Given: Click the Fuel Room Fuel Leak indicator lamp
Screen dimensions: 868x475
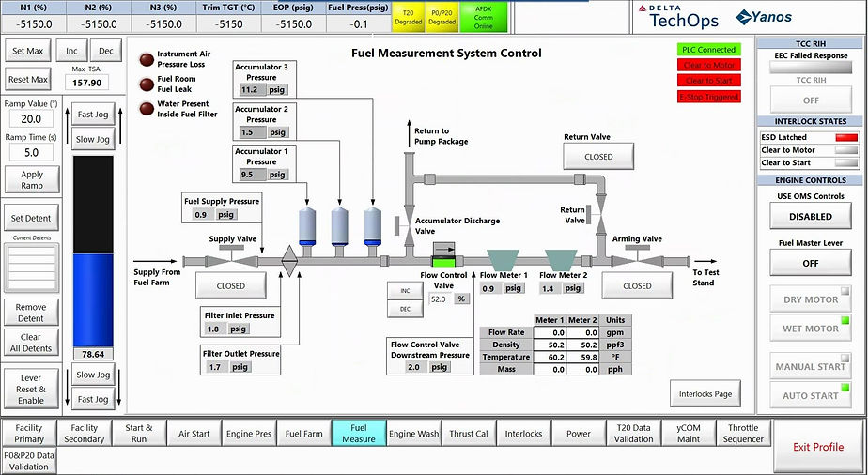Looking at the screenshot, I should (x=147, y=84).
